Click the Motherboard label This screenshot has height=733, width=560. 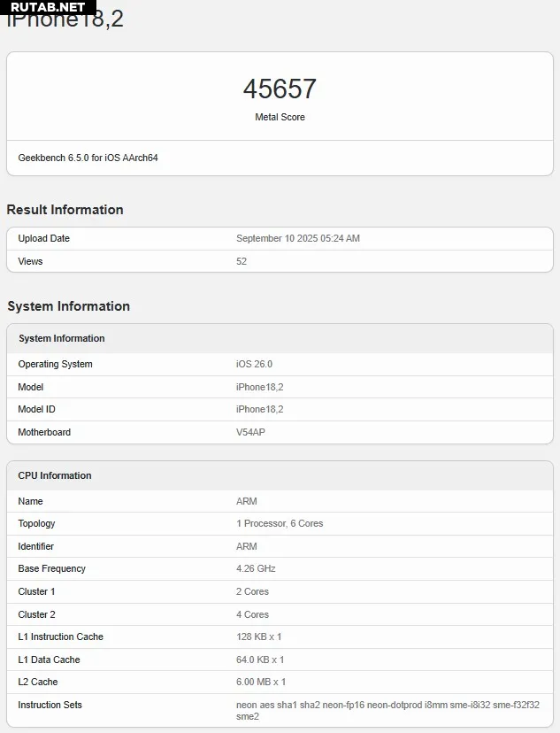tap(44, 432)
